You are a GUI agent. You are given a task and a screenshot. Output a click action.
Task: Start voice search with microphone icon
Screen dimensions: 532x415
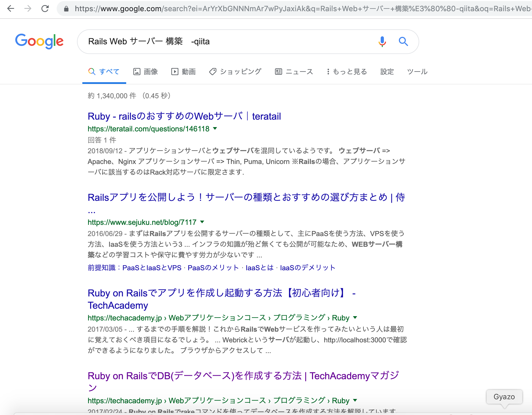tap(382, 41)
